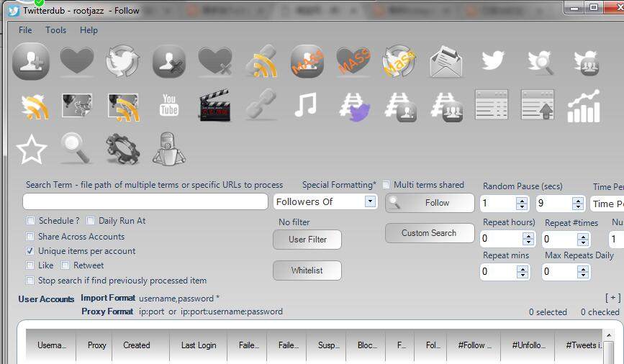The image size is (624, 364).
Task: Focus the Search Term input field
Action: (x=145, y=201)
